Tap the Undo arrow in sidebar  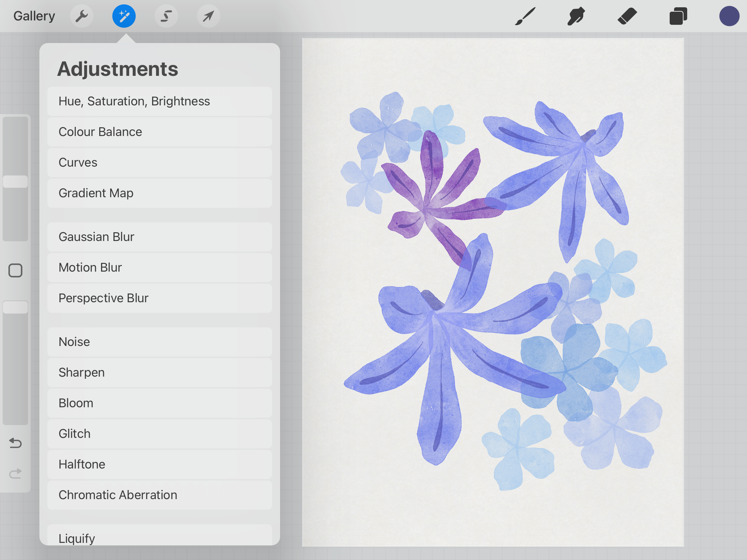click(15, 443)
